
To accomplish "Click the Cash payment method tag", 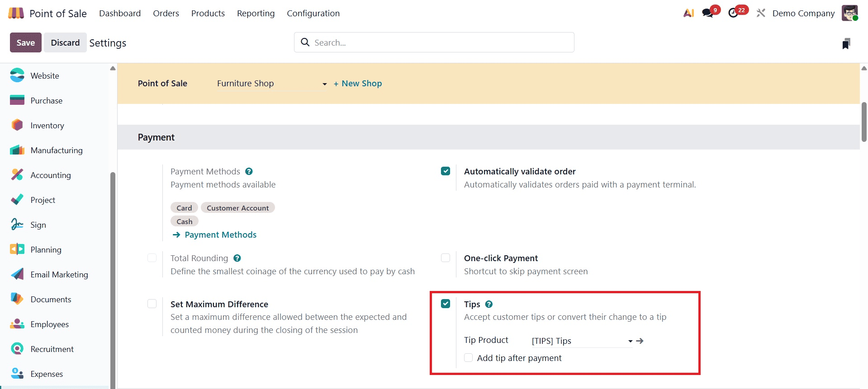I will point(185,221).
